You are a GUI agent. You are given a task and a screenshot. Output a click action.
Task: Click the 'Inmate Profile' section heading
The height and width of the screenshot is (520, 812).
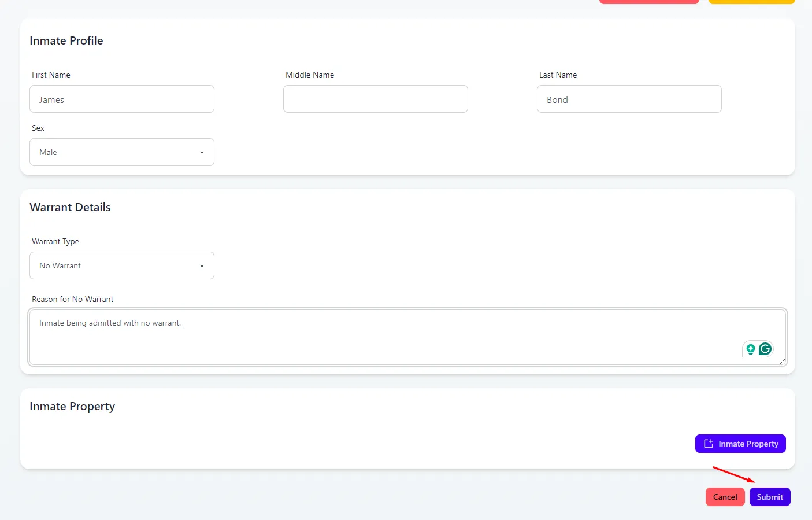point(66,40)
